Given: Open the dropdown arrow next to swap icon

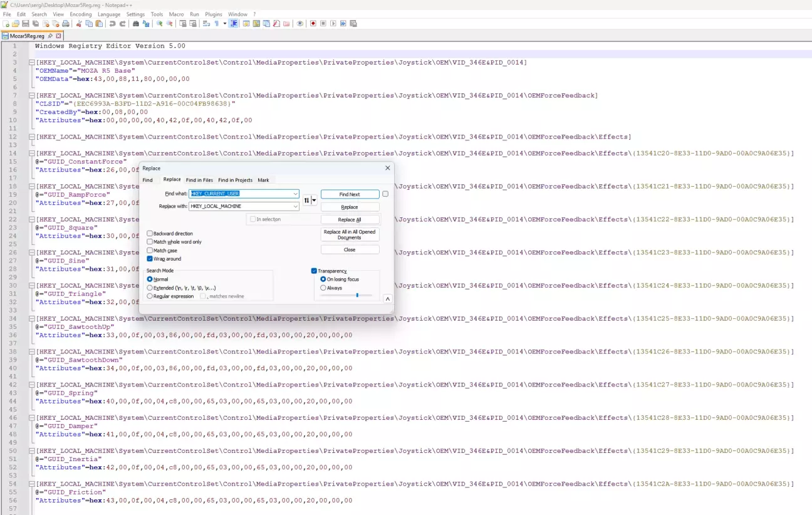Looking at the screenshot, I should tap(314, 200).
